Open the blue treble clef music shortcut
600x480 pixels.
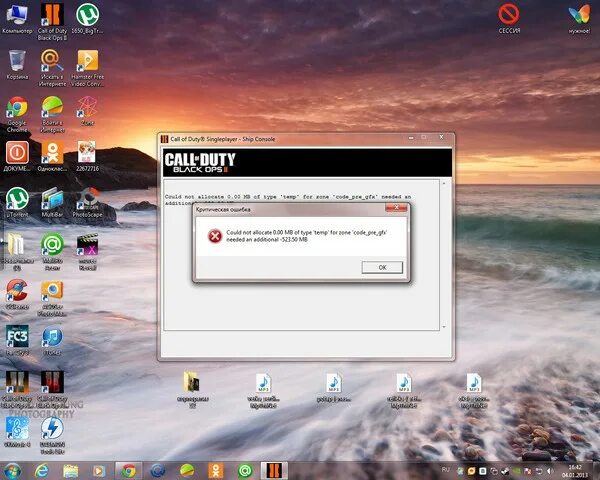[x=17, y=432]
